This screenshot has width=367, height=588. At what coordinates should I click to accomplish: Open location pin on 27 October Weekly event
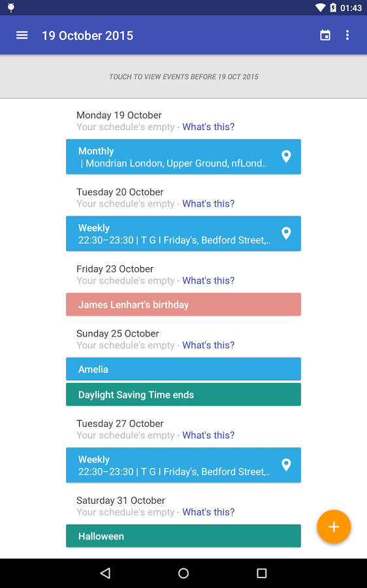coord(287,465)
